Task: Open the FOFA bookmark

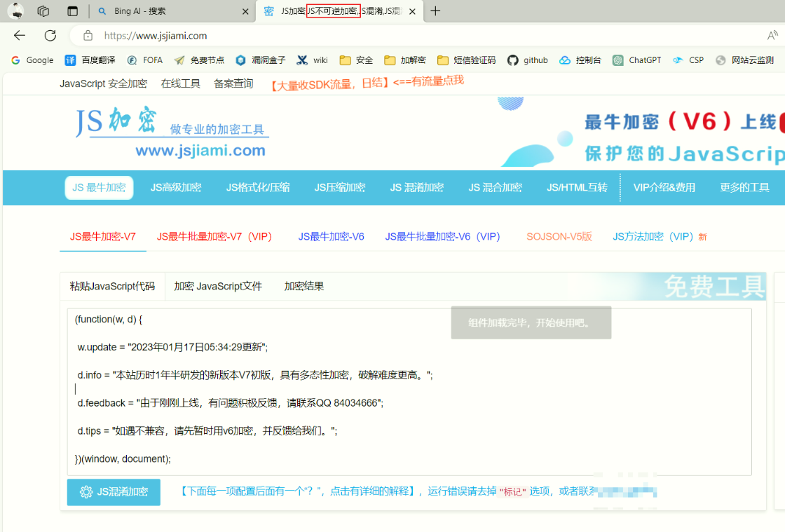Action: pyautogui.click(x=145, y=60)
